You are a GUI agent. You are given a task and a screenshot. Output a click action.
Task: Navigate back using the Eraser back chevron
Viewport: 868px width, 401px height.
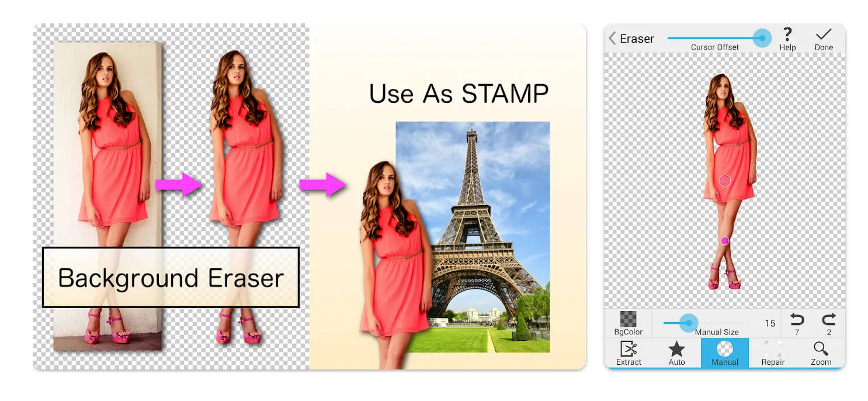(x=612, y=37)
